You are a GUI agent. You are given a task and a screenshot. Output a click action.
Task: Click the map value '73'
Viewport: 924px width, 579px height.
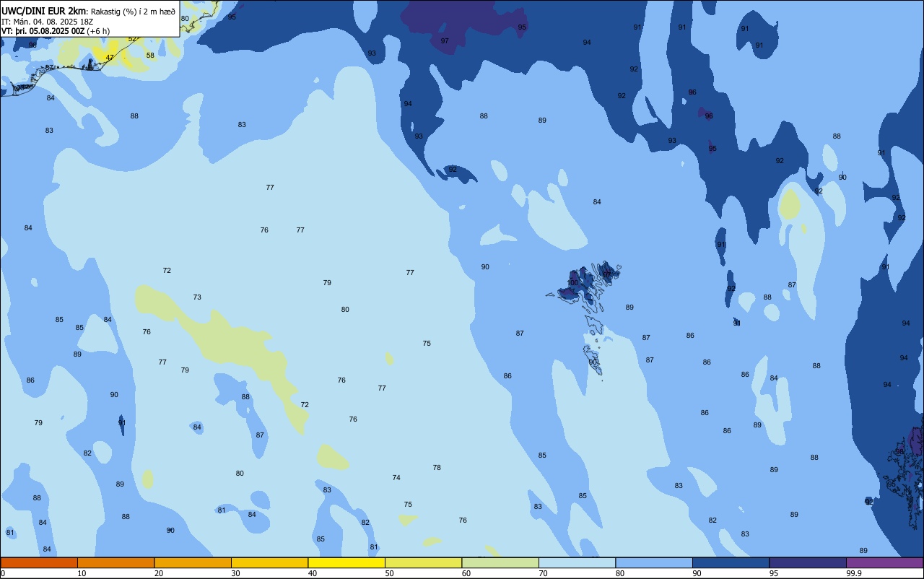(197, 297)
